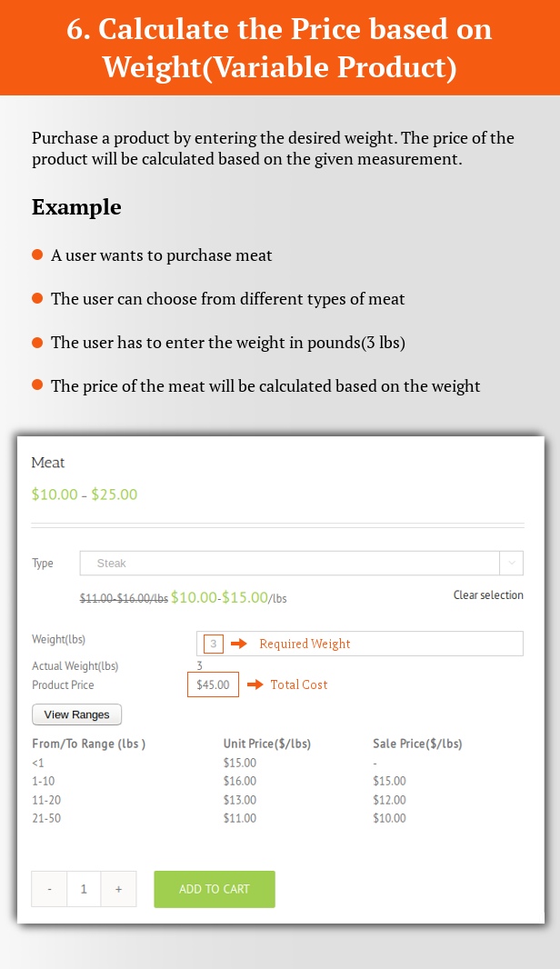Image resolution: width=560 pixels, height=969 pixels.
Task: Click the quantity field showing 1
Action: [84, 889]
